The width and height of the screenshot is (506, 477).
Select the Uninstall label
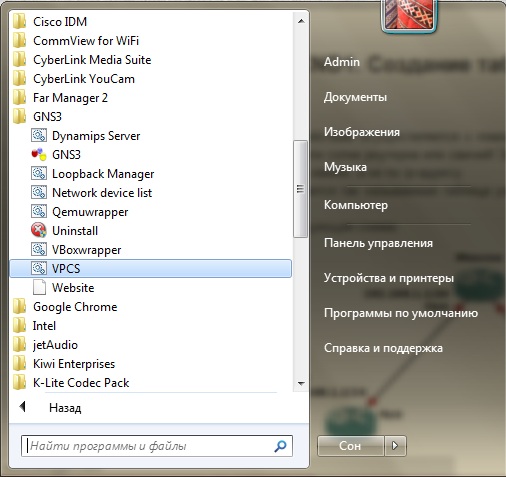(75, 231)
